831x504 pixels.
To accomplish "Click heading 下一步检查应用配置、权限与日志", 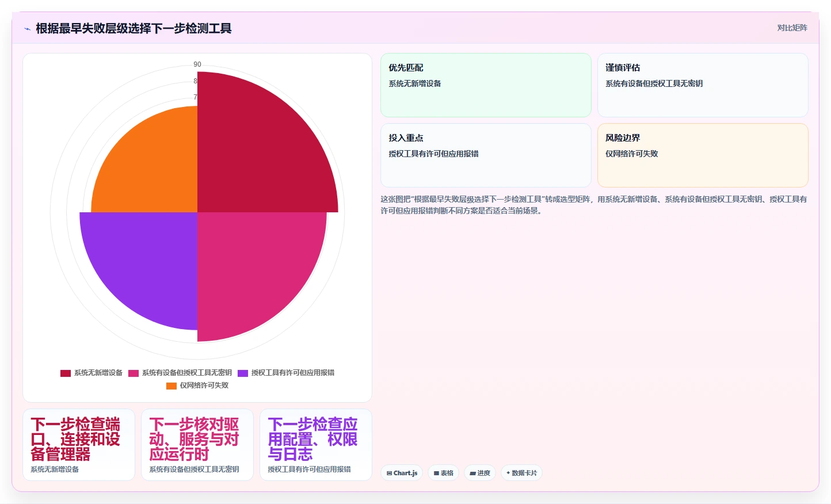I will (x=312, y=440).
